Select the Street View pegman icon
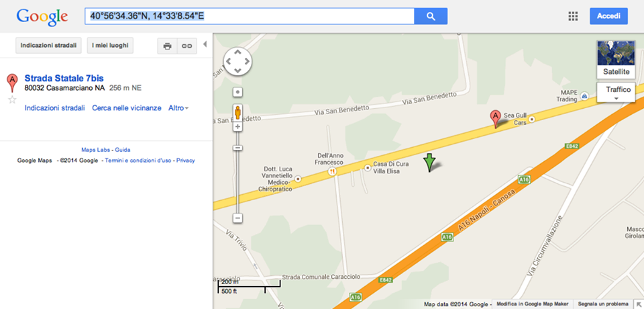The height and width of the screenshot is (309, 644). pos(237,112)
